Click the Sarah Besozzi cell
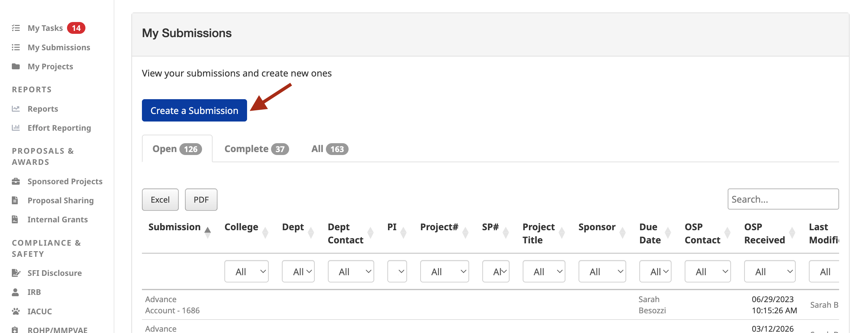Viewport: 868px width, 333px height. [x=652, y=304]
